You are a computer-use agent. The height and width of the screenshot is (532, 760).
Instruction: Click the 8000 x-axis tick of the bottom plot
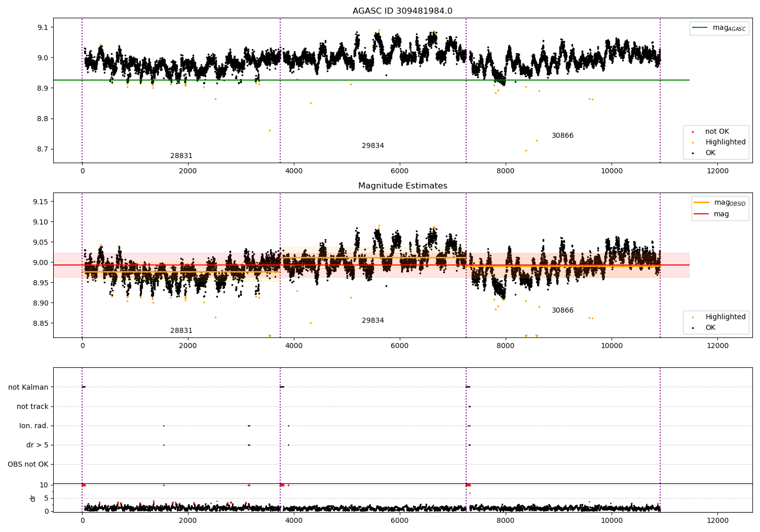[506, 521]
